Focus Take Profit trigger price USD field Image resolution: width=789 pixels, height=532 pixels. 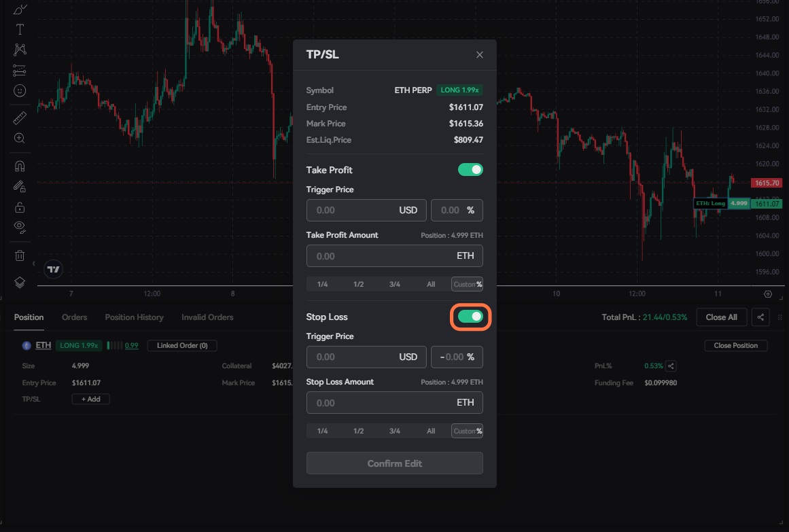coord(366,210)
